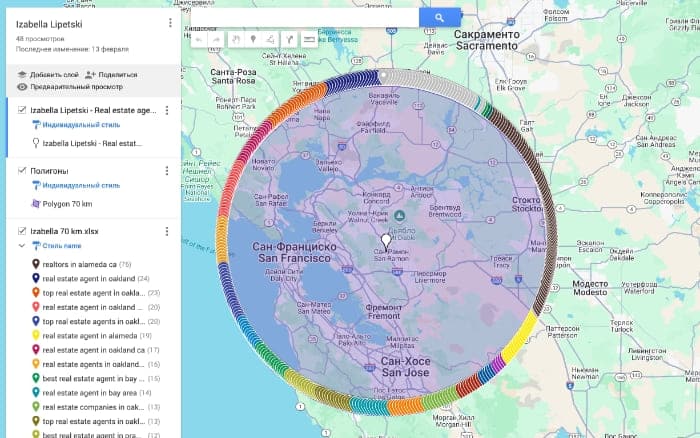This screenshot has height=438, width=700.
Task: Open options menu for Izabella 70 km.xlsx layer
Action: tap(167, 231)
